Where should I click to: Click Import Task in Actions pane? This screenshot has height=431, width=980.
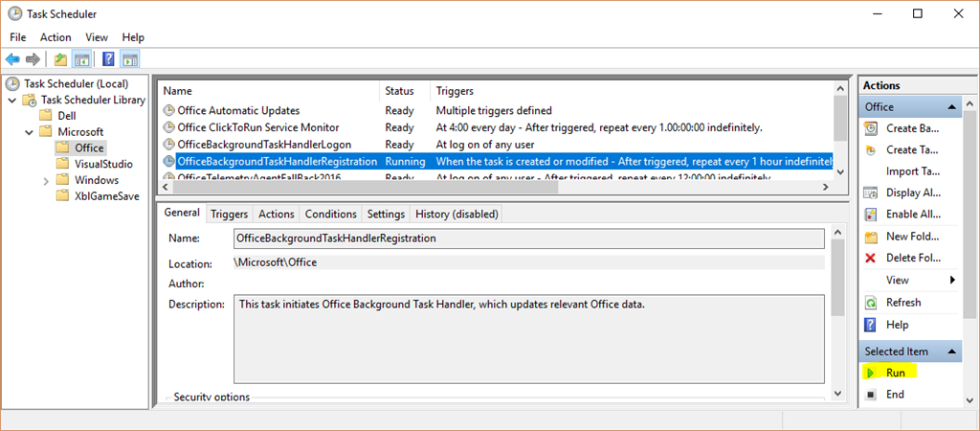tap(913, 171)
